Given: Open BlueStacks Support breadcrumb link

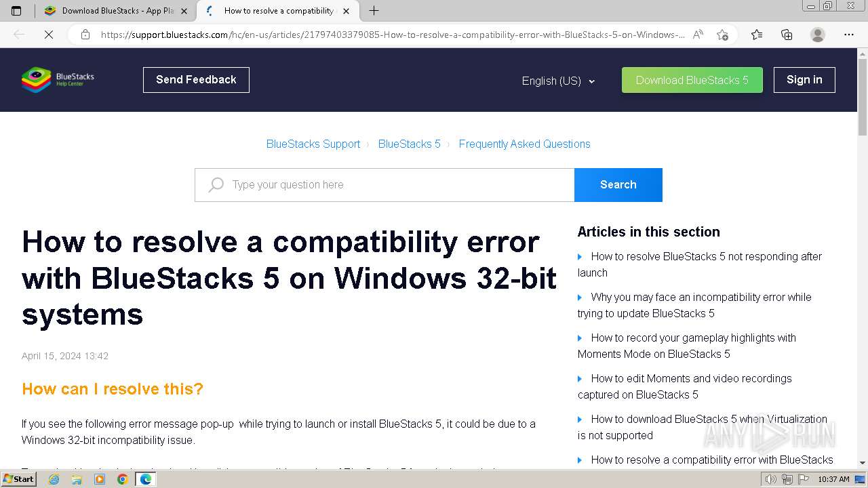Looking at the screenshot, I should pos(313,144).
